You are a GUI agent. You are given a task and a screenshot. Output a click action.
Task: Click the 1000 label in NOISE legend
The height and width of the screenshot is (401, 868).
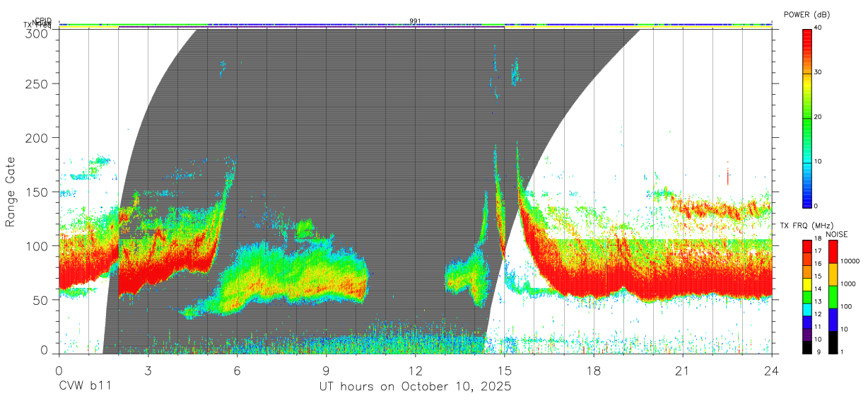coord(848,284)
